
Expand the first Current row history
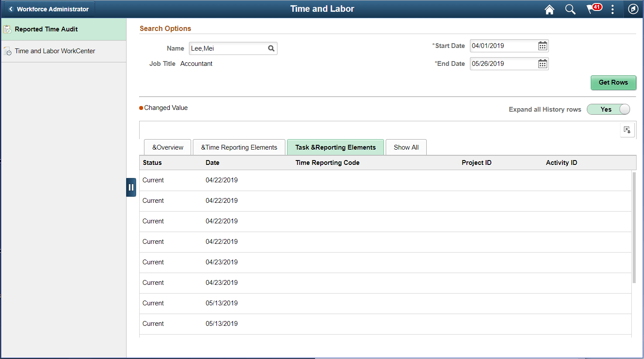153,180
